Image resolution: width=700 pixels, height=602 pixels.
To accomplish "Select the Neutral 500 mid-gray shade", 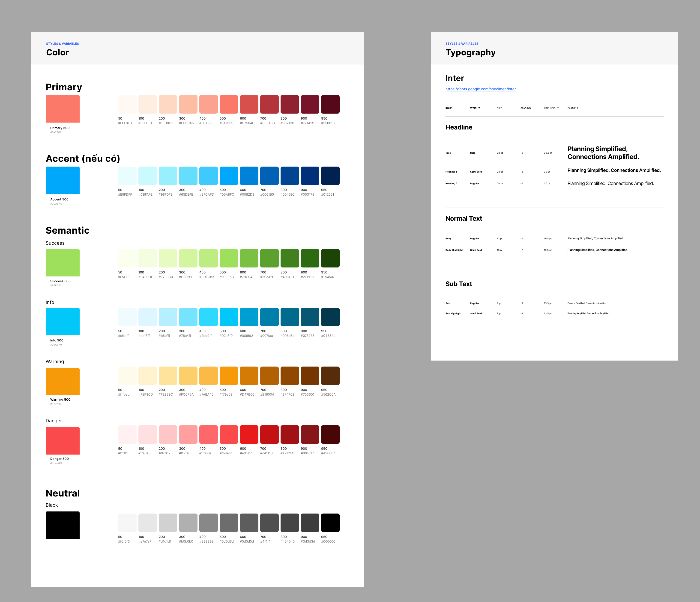I will point(229,523).
